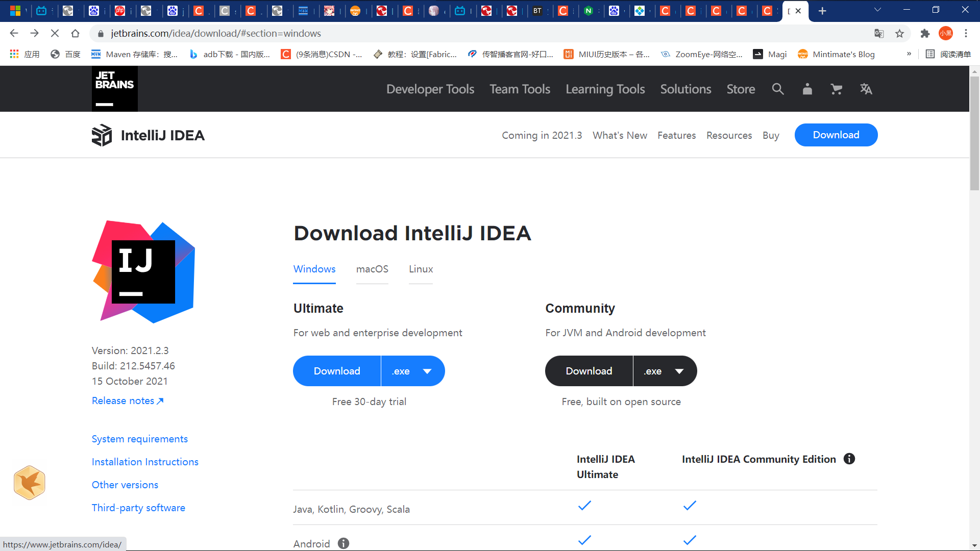Open the Developer Tools menu
This screenshot has height=551, width=980.
pyautogui.click(x=430, y=89)
